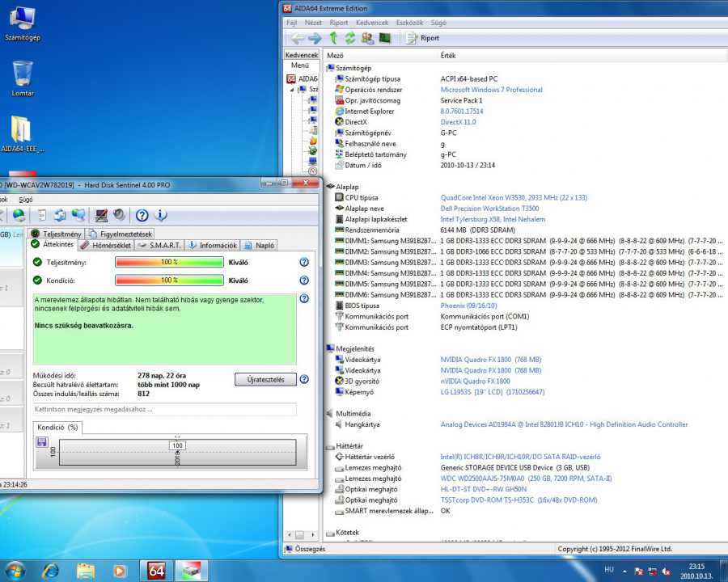The image size is (728, 582).
Task: Click the document icon in Hard Disk Sentinel toolbar
Action: pyautogui.click(x=42, y=215)
